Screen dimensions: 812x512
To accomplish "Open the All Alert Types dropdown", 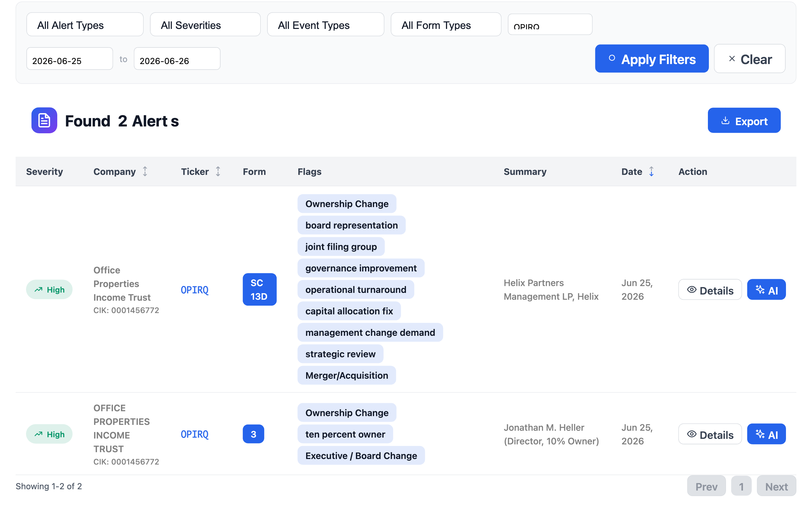I will point(85,25).
